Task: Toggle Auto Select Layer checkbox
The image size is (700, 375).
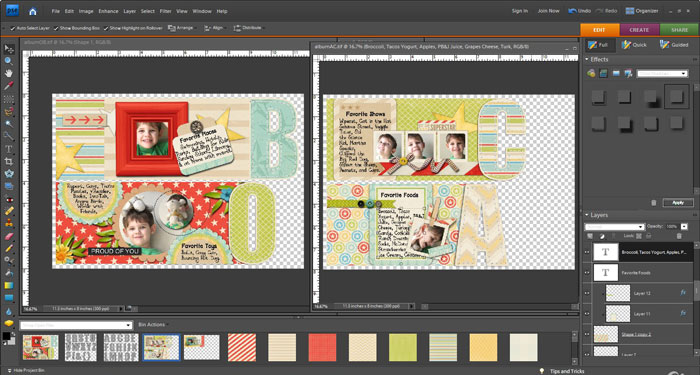Action: (12, 28)
